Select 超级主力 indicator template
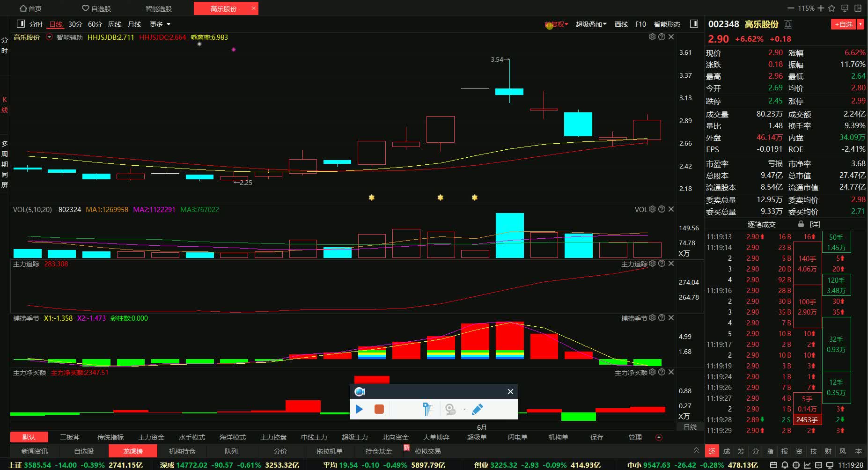The width and height of the screenshot is (868, 470). click(x=355, y=437)
